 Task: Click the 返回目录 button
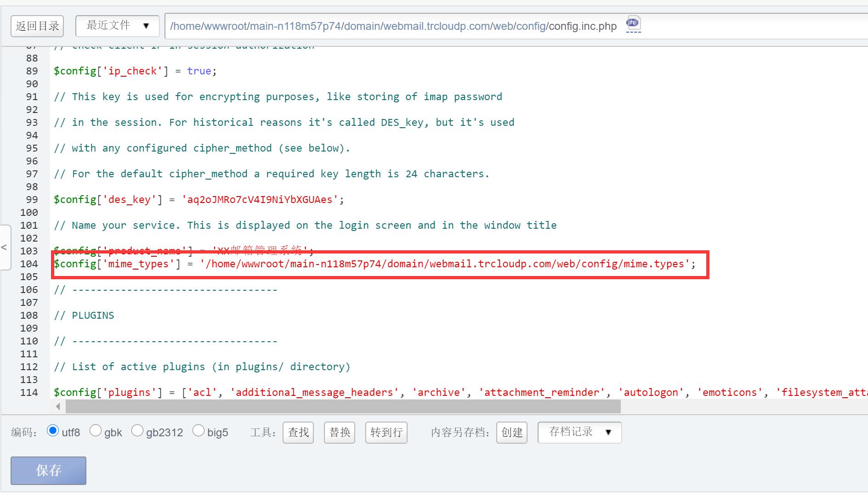pyautogui.click(x=37, y=26)
